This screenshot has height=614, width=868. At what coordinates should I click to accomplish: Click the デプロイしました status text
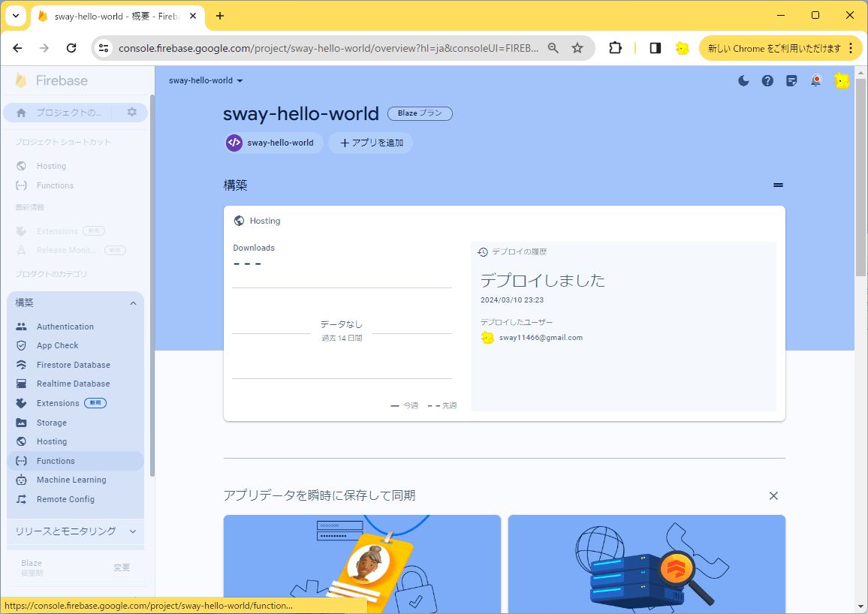(x=542, y=281)
